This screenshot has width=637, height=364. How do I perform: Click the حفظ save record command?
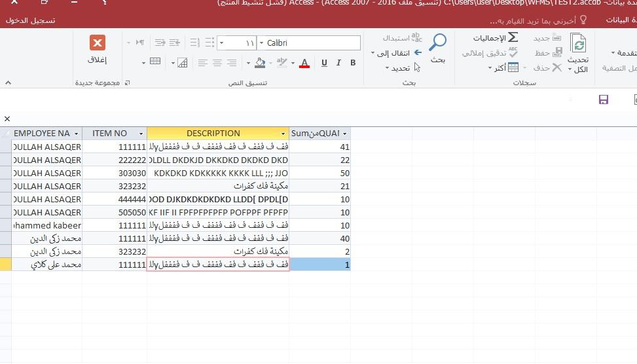point(549,52)
